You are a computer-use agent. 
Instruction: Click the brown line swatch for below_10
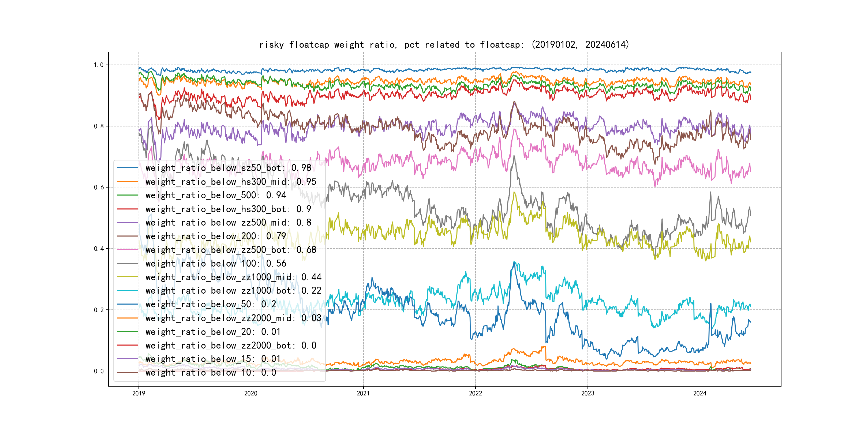[127, 372]
